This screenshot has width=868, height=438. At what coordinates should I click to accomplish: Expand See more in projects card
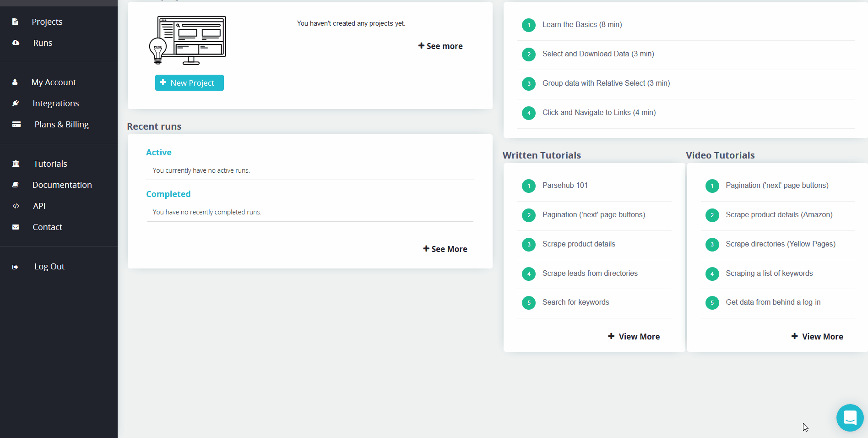pos(440,46)
